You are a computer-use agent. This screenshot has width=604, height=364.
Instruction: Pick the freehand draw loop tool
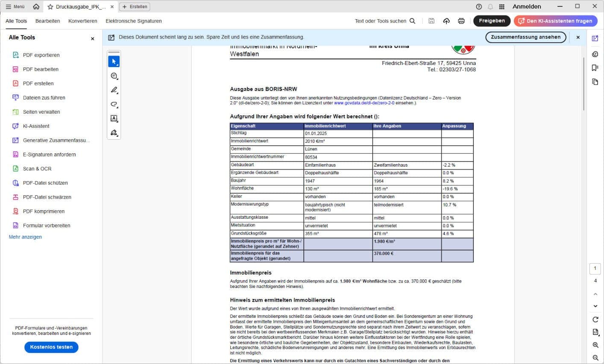pos(114,104)
